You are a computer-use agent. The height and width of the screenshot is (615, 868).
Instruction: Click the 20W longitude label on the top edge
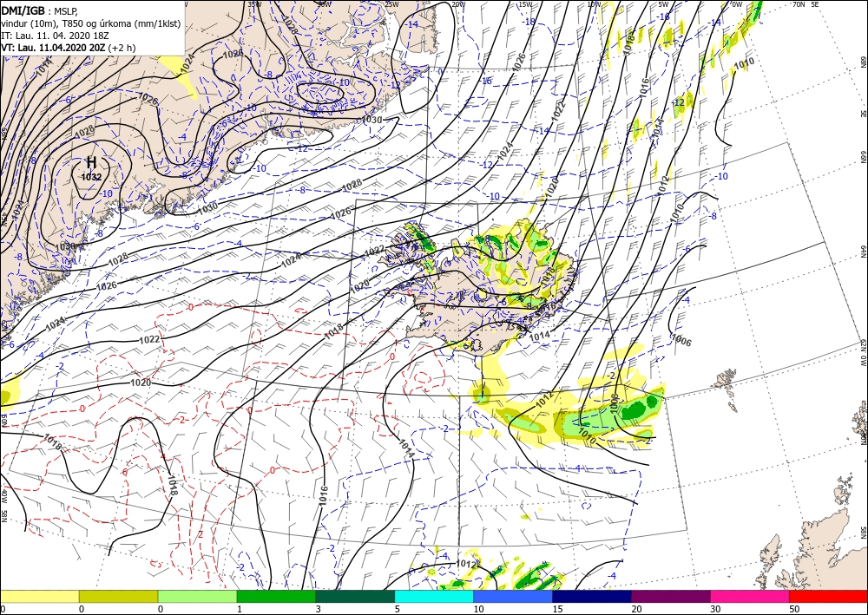coord(457,3)
